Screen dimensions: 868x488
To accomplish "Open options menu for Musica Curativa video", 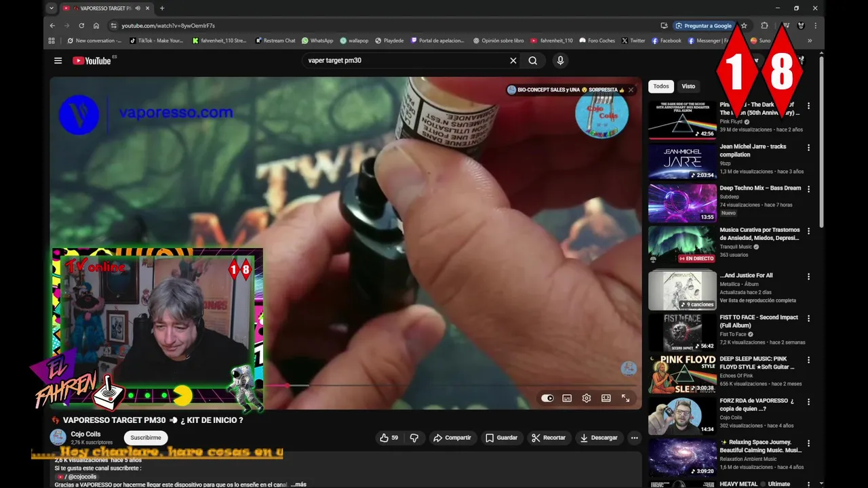I will coord(808,231).
